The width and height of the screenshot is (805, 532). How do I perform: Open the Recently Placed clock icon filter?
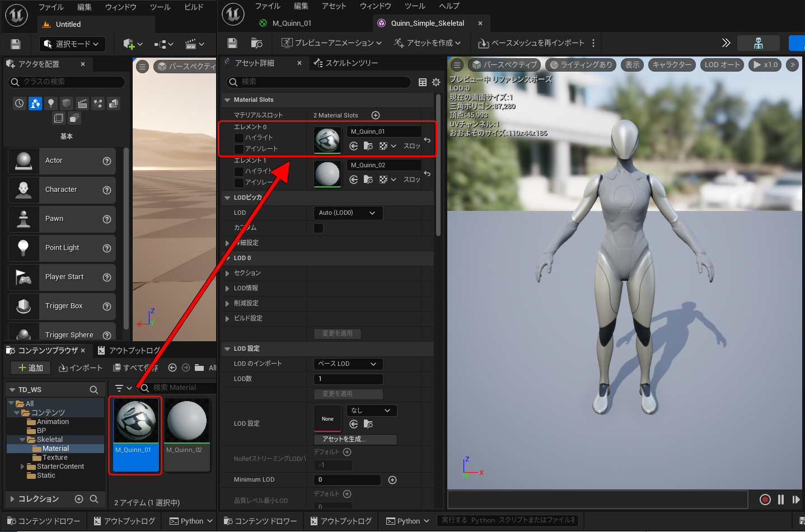(x=20, y=103)
